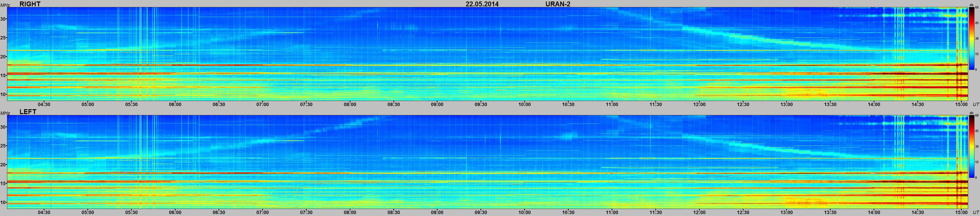Click the RIGHT polarization panel title

point(30,4)
